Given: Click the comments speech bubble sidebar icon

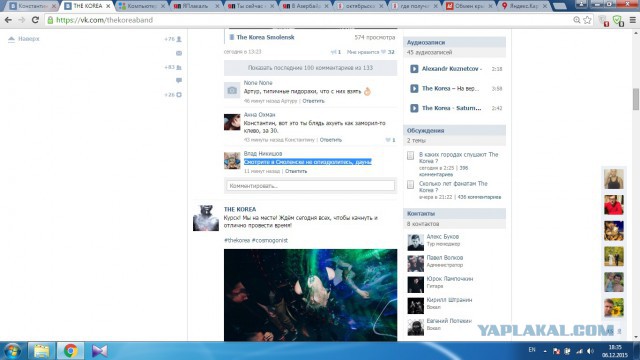Looking at the screenshot, I should coord(179,80).
